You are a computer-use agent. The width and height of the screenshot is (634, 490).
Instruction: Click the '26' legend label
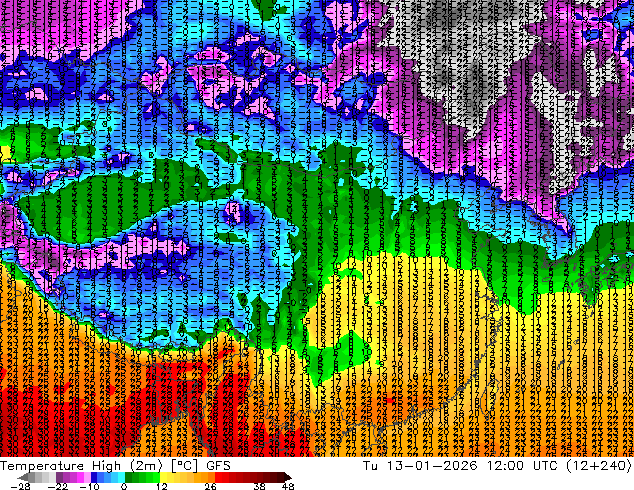point(210,486)
